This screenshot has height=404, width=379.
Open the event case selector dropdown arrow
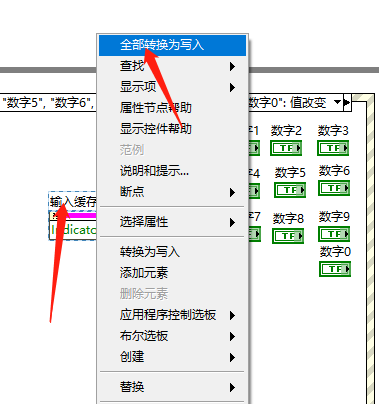(x=338, y=102)
